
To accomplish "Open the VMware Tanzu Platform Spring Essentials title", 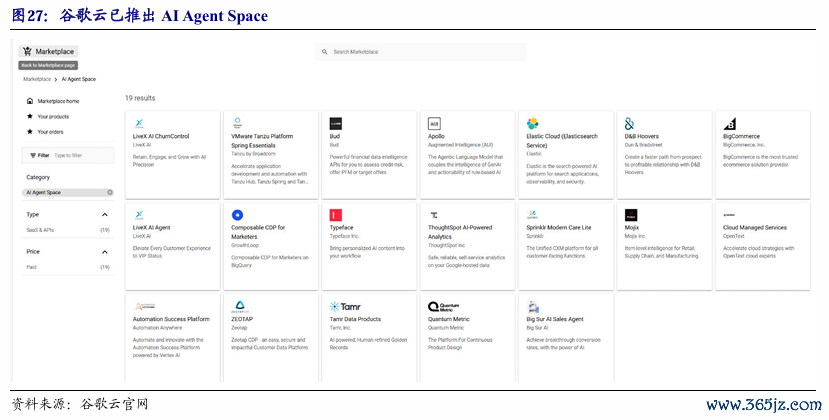I will pos(262,141).
